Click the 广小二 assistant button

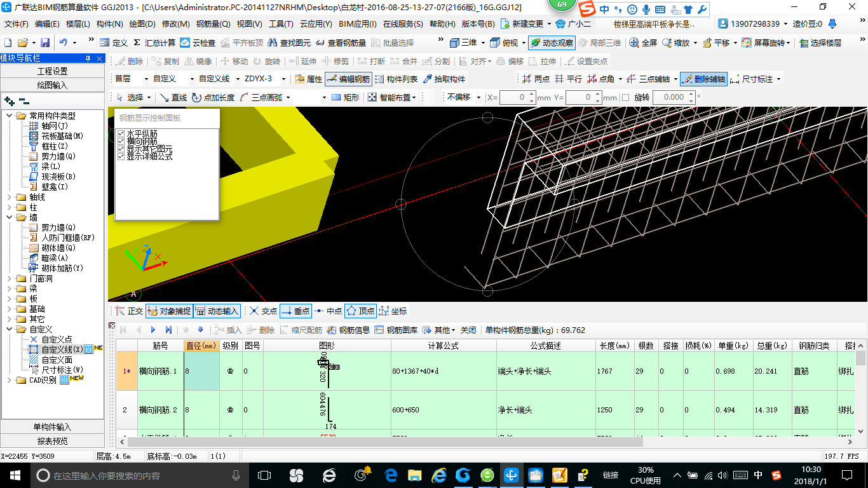pos(574,24)
